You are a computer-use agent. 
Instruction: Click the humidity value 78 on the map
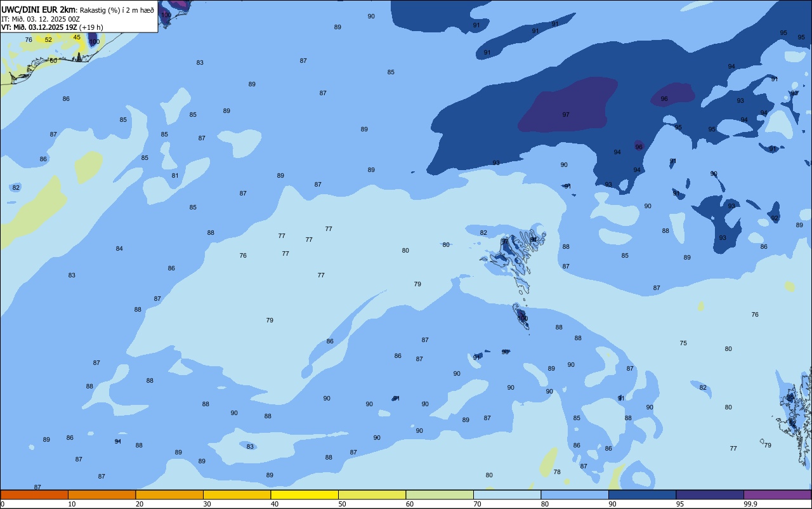(x=557, y=472)
